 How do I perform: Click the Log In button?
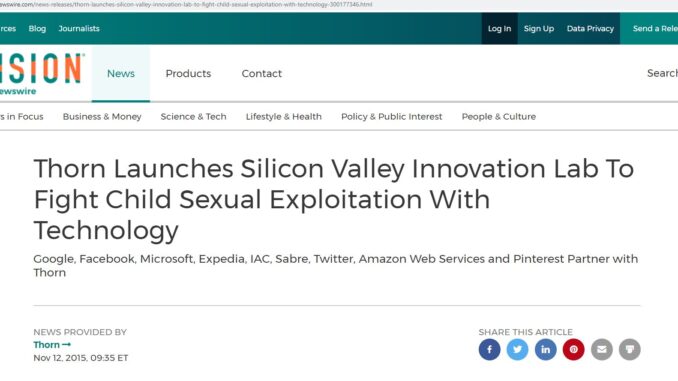click(499, 29)
